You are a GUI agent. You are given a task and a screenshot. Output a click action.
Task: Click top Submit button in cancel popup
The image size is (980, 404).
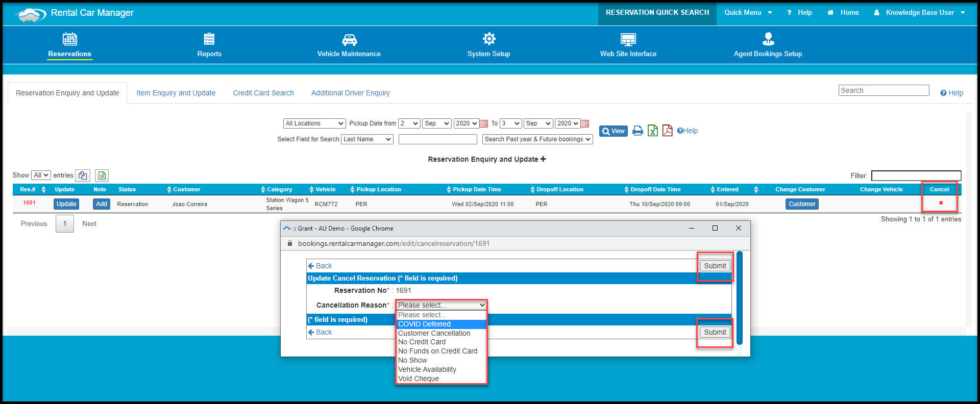coord(715,266)
